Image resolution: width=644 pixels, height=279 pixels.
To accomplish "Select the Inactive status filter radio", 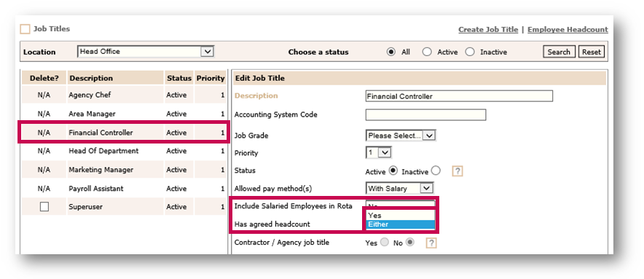I will click(470, 52).
